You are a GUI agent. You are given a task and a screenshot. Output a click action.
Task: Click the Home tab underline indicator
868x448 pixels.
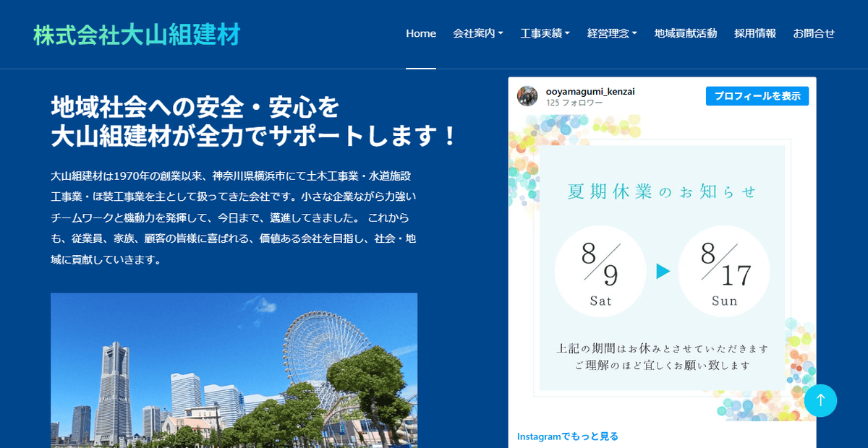pyautogui.click(x=421, y=69)
